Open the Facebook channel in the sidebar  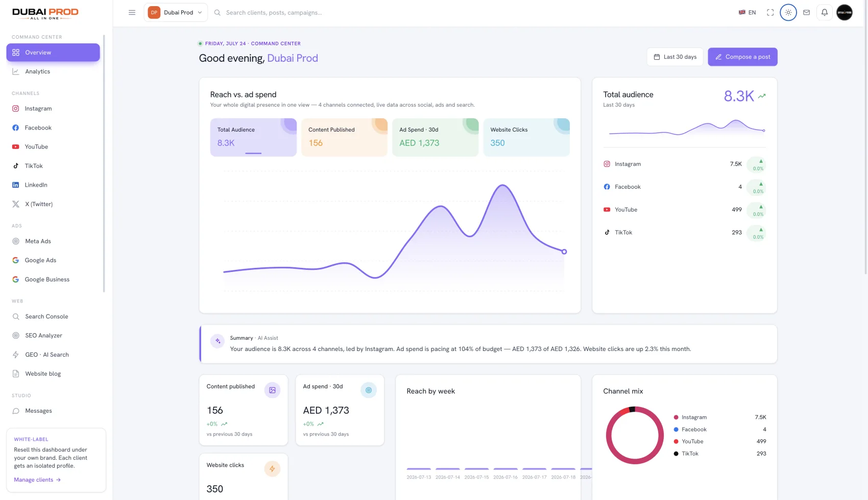point(53,128)
